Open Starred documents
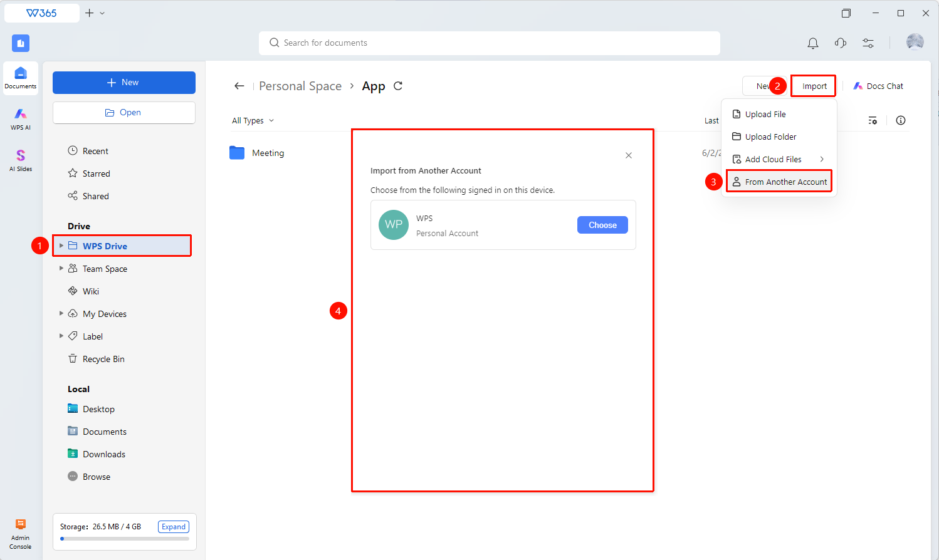 89,174
